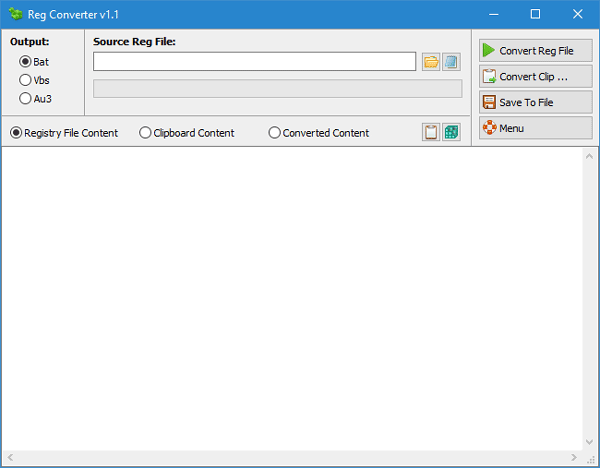600x468 pixels.
Task: Select Au3 output format
Action: [x=35, y=98]
